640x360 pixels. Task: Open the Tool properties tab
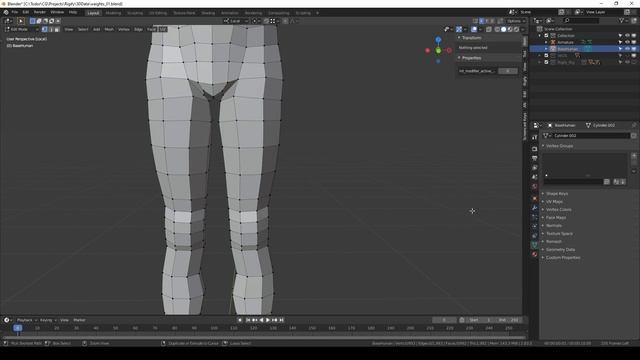(535, 138)
